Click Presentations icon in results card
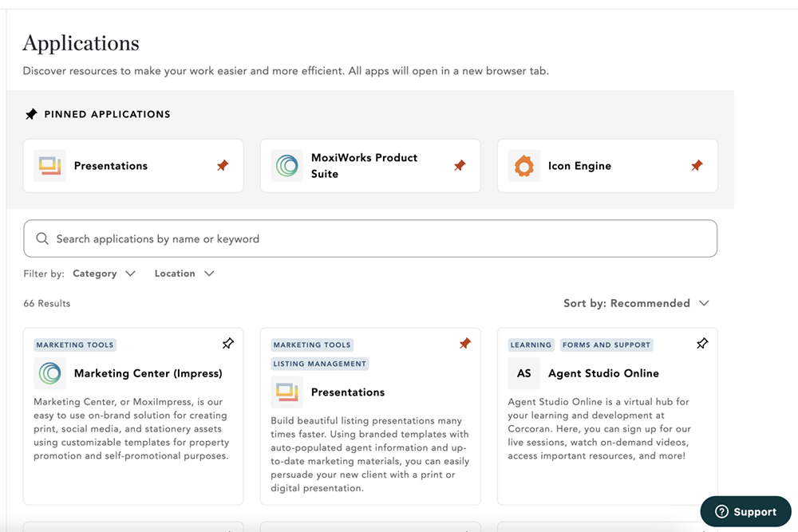This screenshot has height=532, width=798. 287,392
